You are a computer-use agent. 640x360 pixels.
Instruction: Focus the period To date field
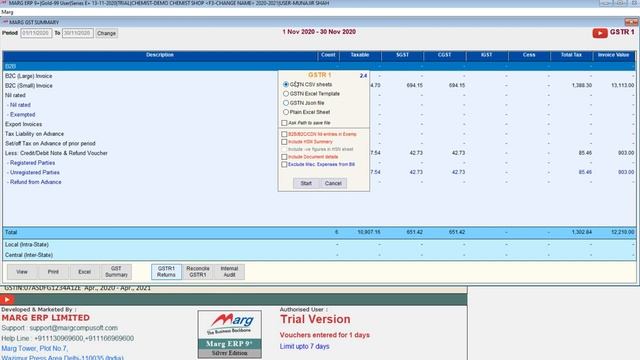[x=78, y=33]
